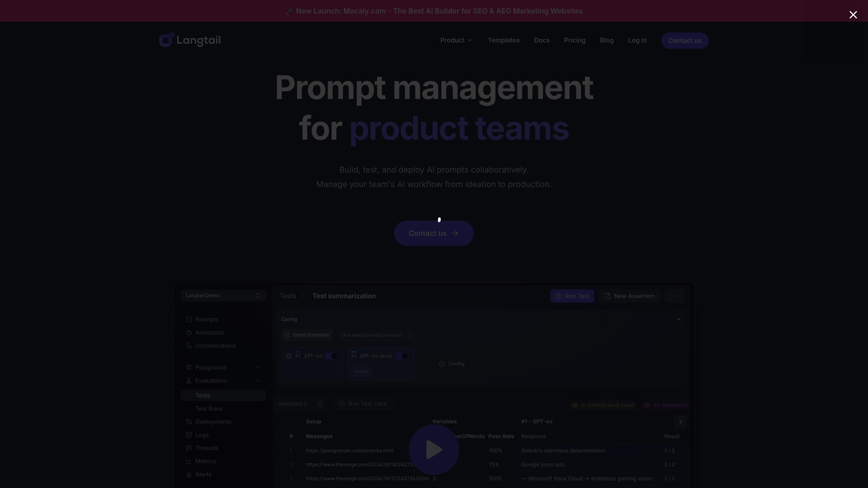Collapse the Evaluations section chevron
The height and width of the screenshot is (488, 868).
258,380
